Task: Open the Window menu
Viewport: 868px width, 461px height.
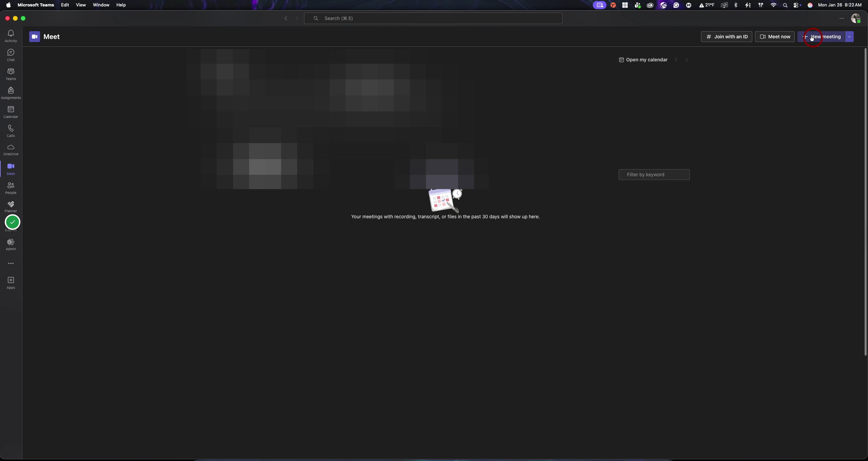Action: tap(101, 5)
